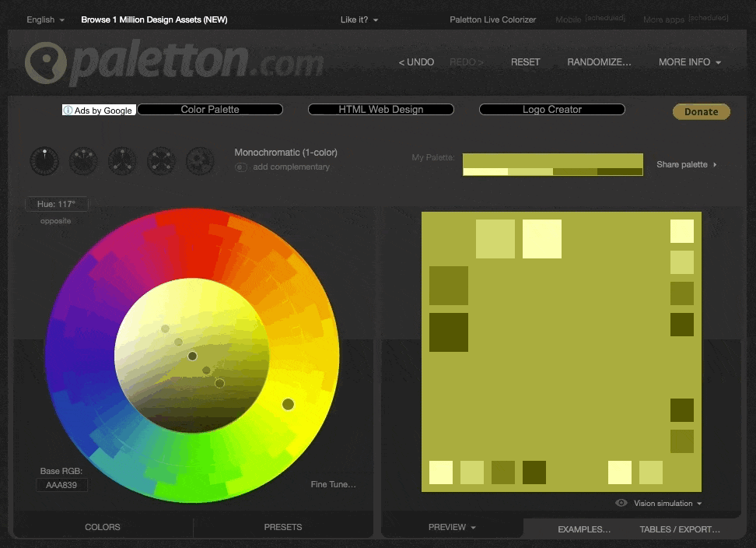The height and width of the screenshot is (548, 756).
Task: Click the REDO button
Action: [466, 62]
